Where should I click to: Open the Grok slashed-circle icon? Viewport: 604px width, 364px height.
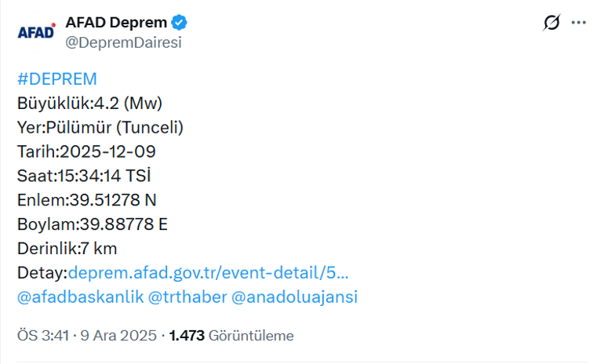coord(551,23)
